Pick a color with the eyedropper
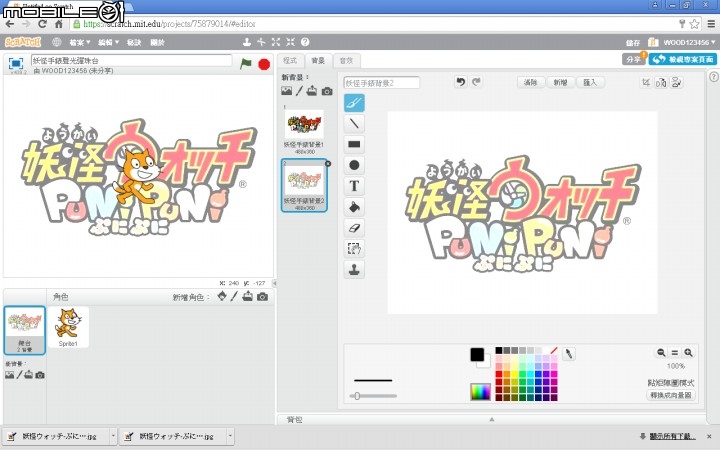Image resolution: width=720 pixels, height=450 pixels. pyautogui.click(x=568, y=354)
